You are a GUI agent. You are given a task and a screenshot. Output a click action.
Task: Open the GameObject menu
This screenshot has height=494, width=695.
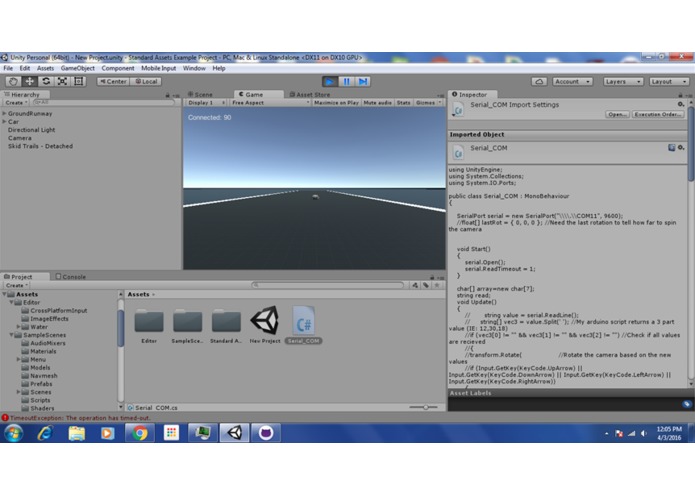[78, 68]
